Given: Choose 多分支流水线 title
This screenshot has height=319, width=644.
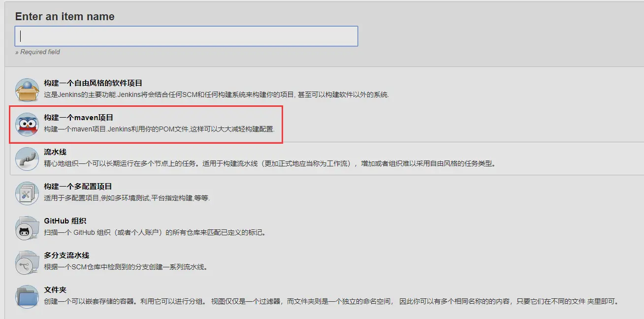Looking at the screenshot, I should pos(66,255).
